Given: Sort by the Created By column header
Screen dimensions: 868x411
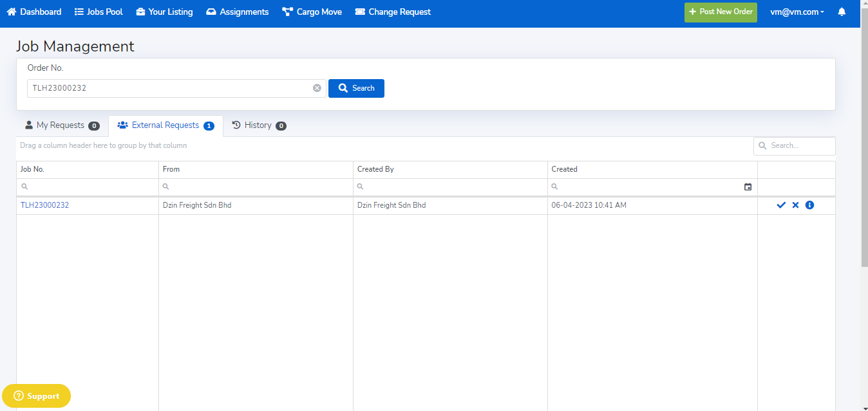Looking at the screenshot, I should click(x=375, y=169).
